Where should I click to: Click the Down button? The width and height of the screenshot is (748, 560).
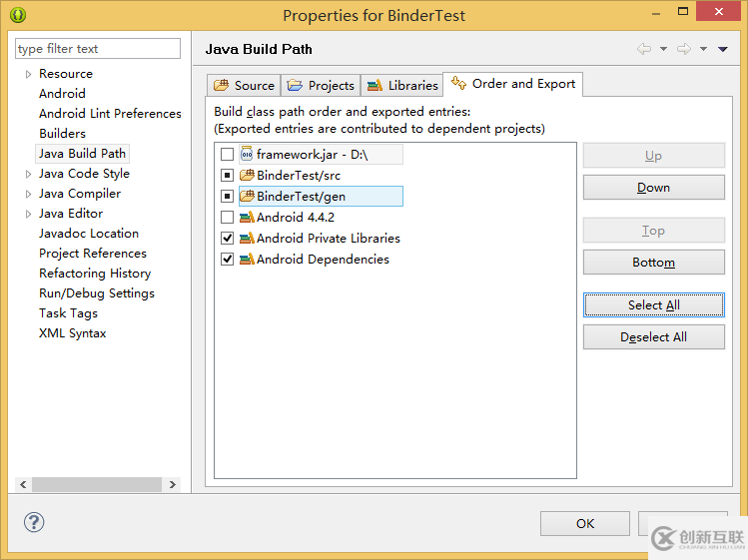tap(653, 188)
